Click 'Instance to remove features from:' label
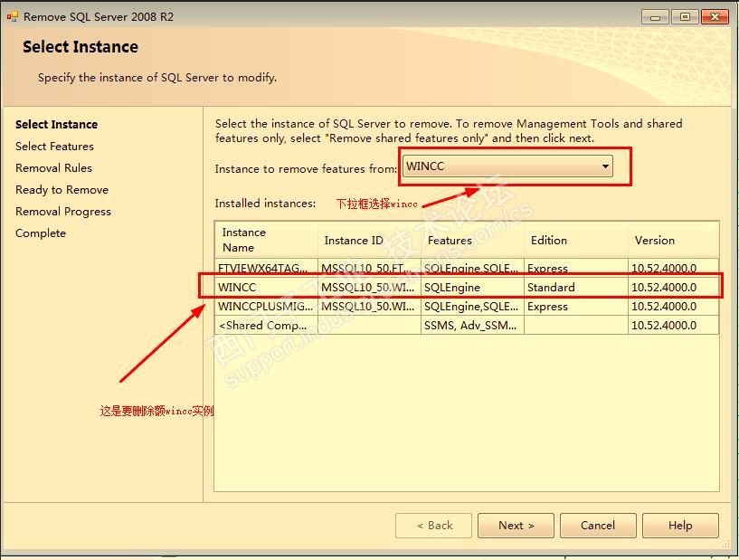 click(306, 169)
